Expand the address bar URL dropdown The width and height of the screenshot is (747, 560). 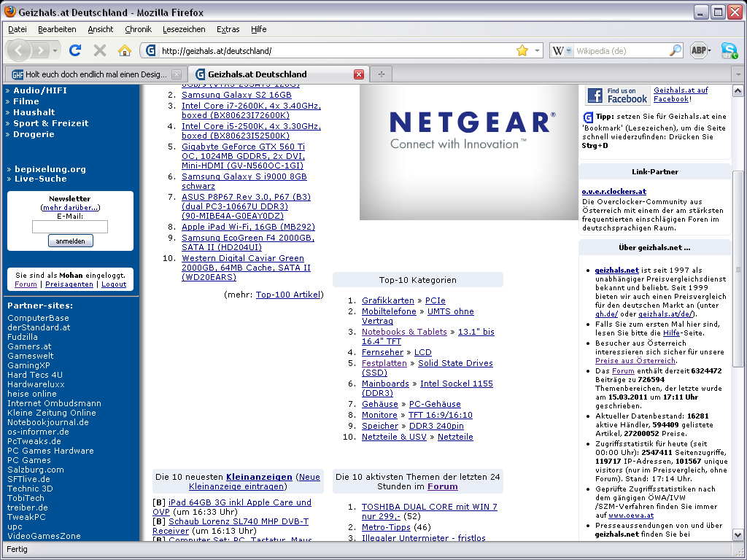(x=537, y=50)
